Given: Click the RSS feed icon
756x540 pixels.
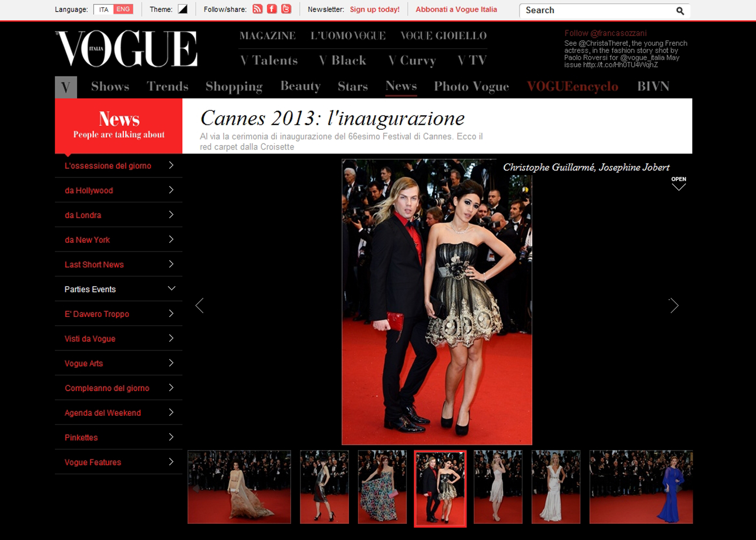Looking at the screenshot, I should click(x=257, y=9).
